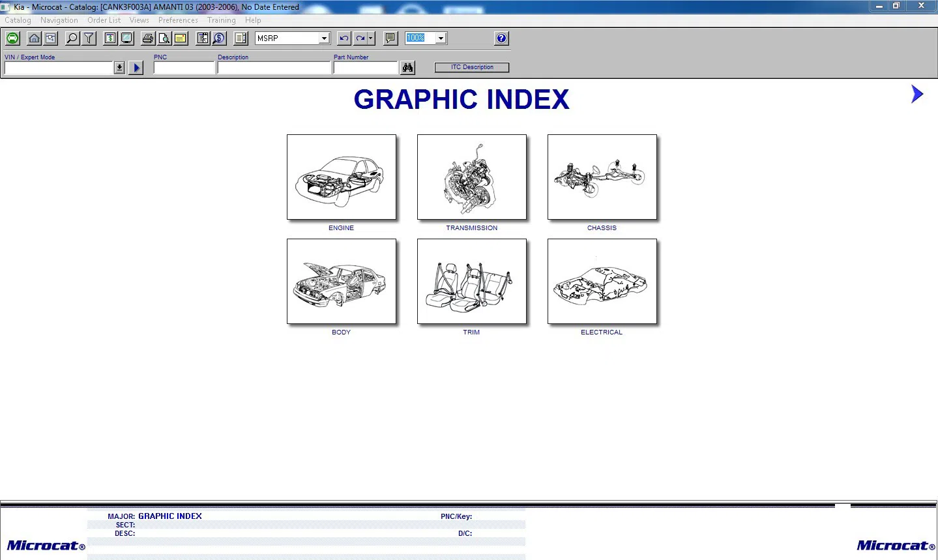938x560 pixels.
Task: Click the Part Number input field
Action: click(366, 68)
